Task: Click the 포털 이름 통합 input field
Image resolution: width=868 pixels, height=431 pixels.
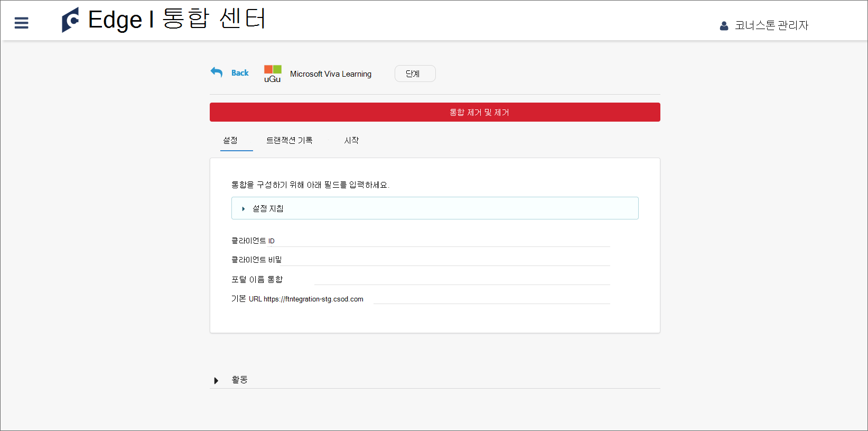Action: pos(462,279)
